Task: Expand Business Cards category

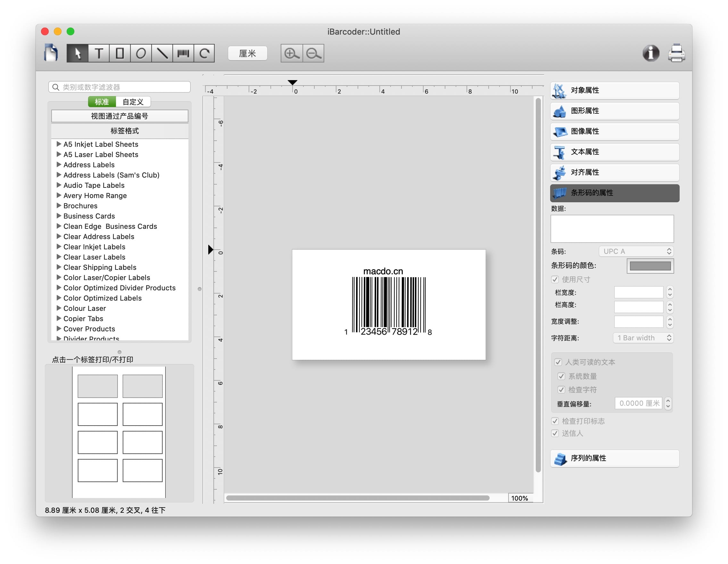Action: pos(59,216)
